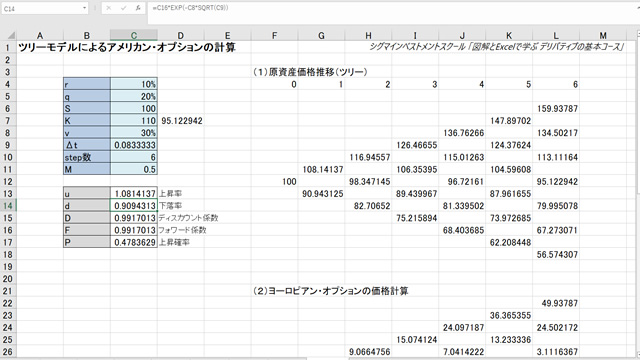
Task: Open the Name Box dropdown arrow
Action: pyautogui.click(x=84, y=8)
